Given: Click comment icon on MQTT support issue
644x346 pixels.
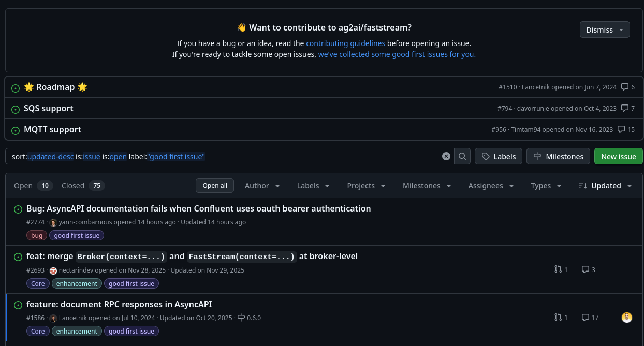Looking at the screenshot, I should (x=621, y=129).
